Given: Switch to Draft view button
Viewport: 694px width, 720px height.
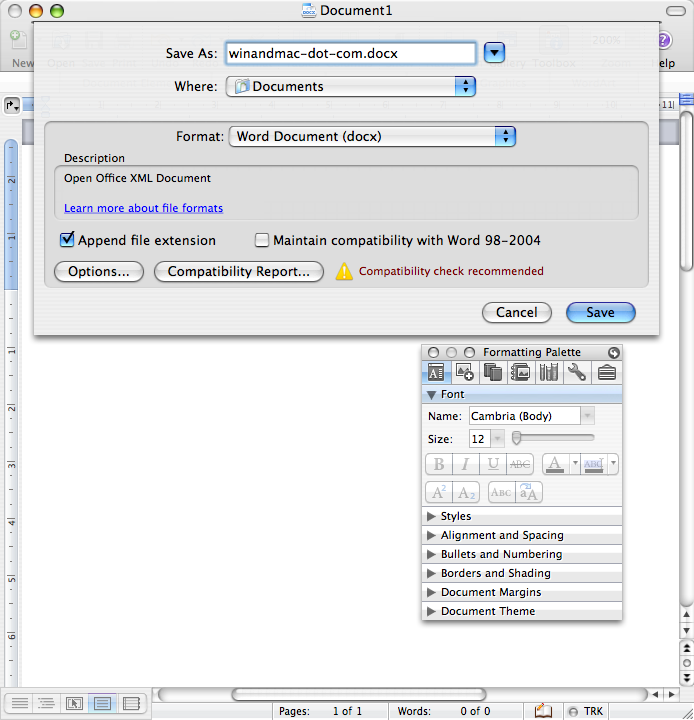Looking at the screenshot, I should click(20, 703).
